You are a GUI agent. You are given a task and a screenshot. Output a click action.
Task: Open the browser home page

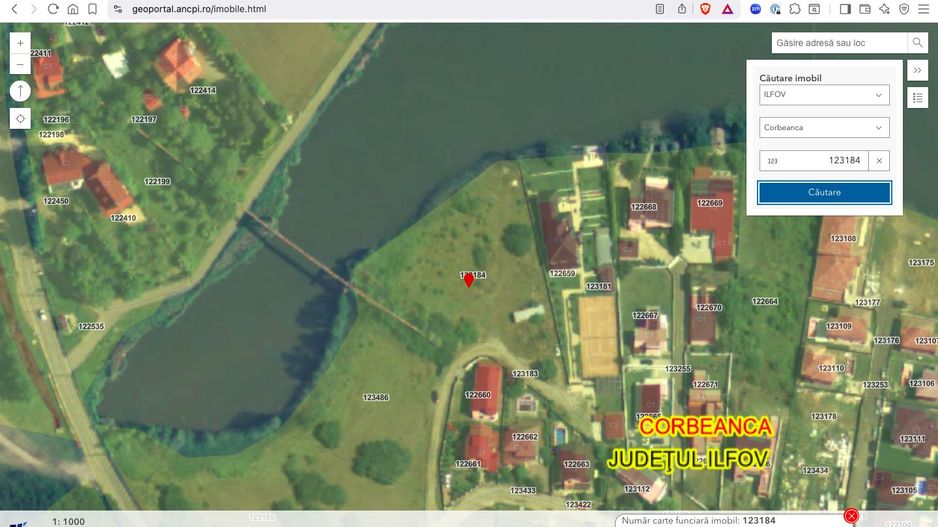(x=72, y=9)
